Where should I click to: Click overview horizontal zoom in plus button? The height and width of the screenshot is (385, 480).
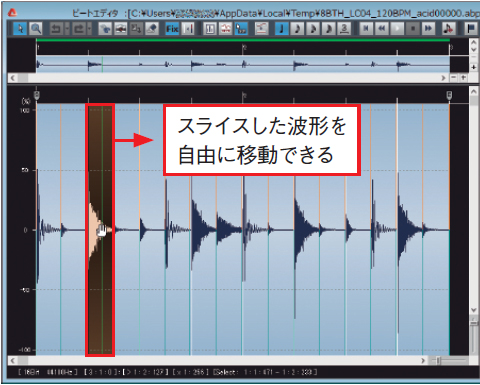pos(463,78)
